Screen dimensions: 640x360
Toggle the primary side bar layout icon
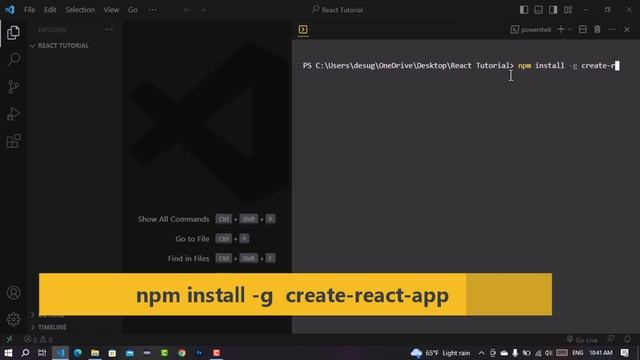click(x=524, y=10)
